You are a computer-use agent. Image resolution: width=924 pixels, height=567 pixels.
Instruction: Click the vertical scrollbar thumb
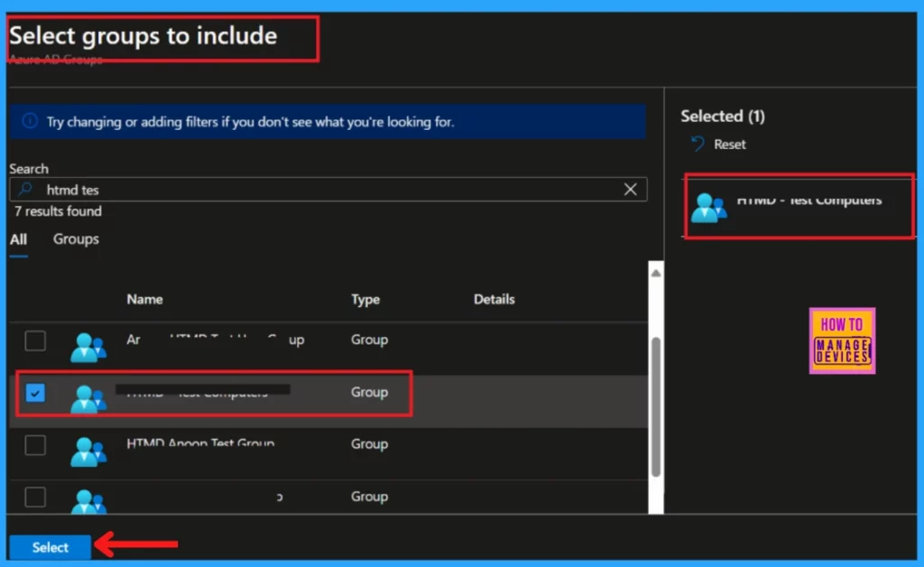(656, 406)
